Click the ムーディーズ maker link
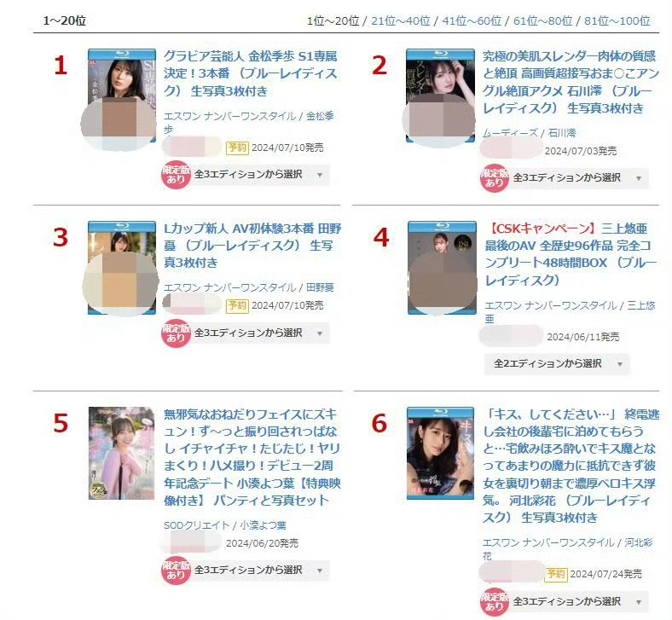Viewport: 672px width, 620px height. click(510, 133)
